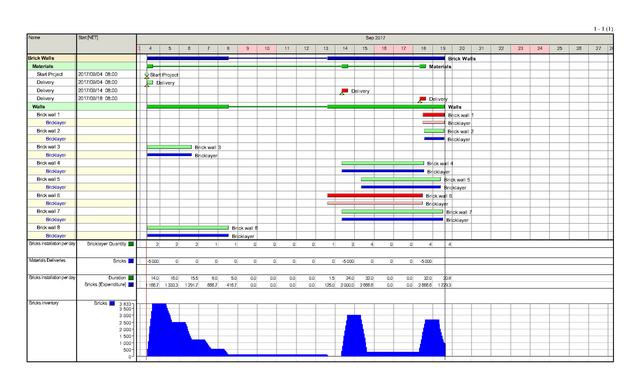Select the Brick wall 1 row name
640x389 pixels.
(x=48, y=115)
